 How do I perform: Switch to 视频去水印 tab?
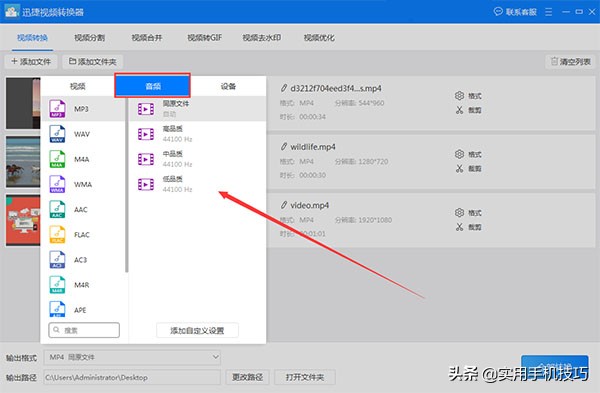[x=262, y=38]
